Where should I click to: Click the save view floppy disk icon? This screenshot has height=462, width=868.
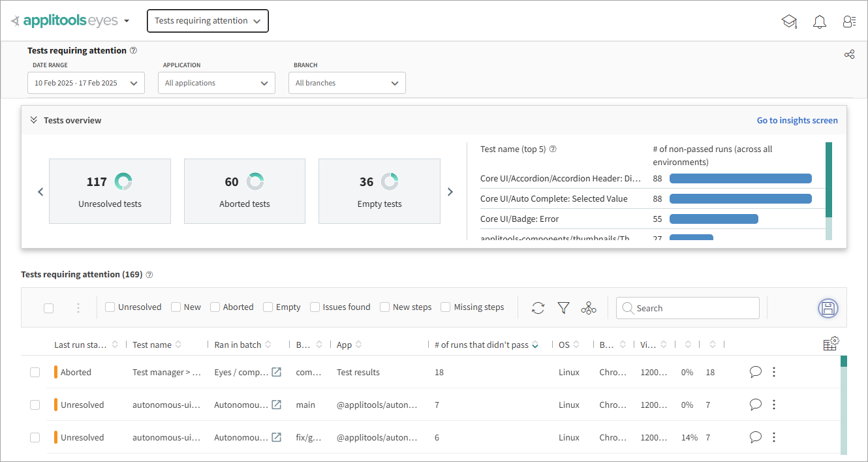[828, 309]
